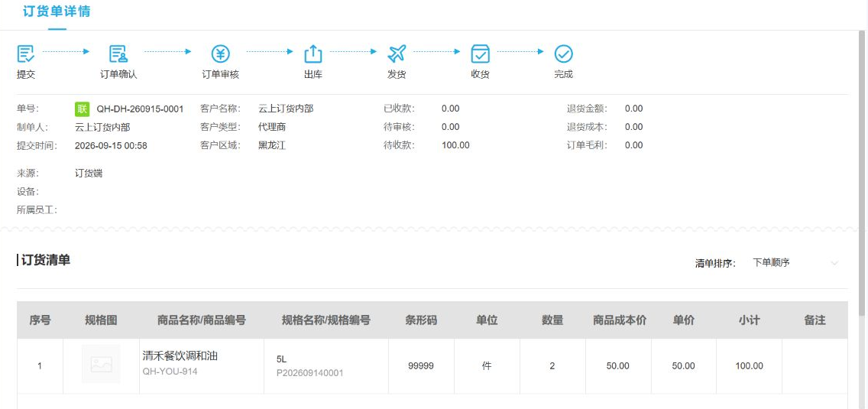The width and height of the screenshot is (868, 409).
Task: Select order number QH-DH-260915-0001
Action: 140,109
